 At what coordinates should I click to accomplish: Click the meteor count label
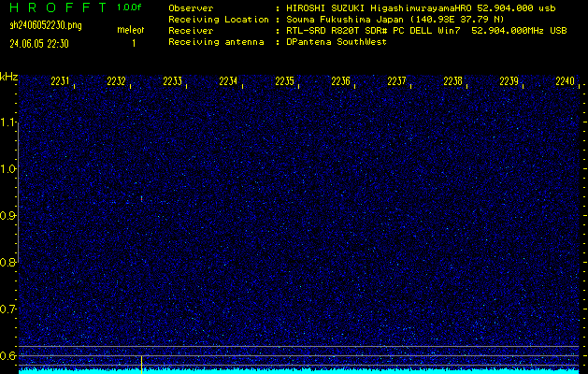(x=131, y=31)
